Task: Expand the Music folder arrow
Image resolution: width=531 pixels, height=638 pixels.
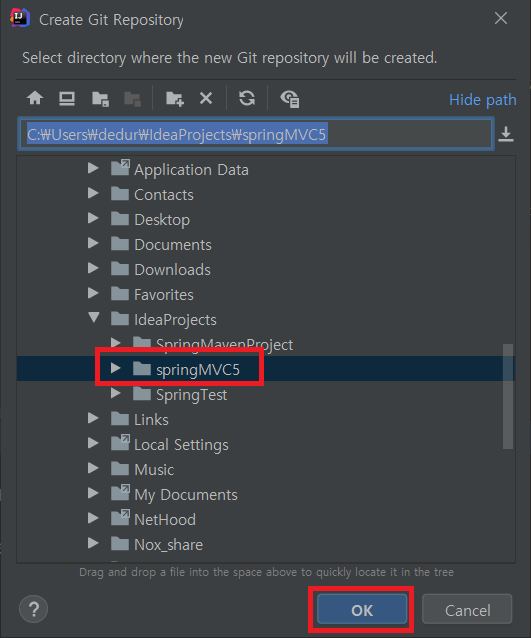Action: [x=93, y=468]
